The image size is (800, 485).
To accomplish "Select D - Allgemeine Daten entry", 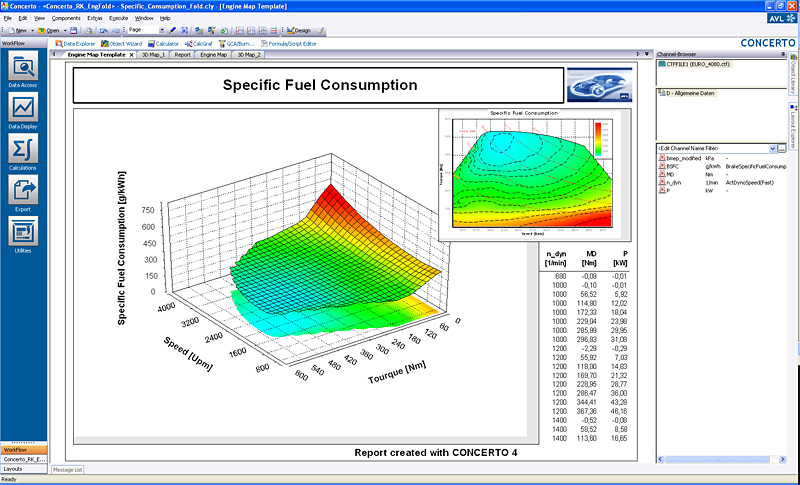I will 687,93.
